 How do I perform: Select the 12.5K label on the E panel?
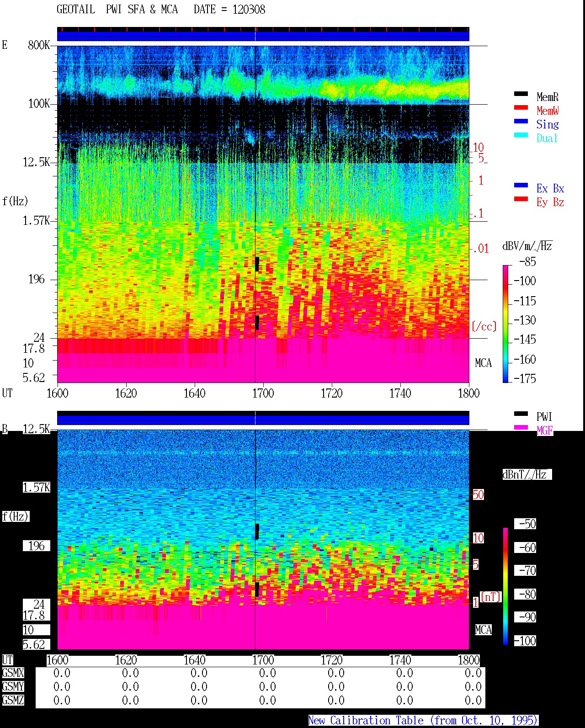37,162
